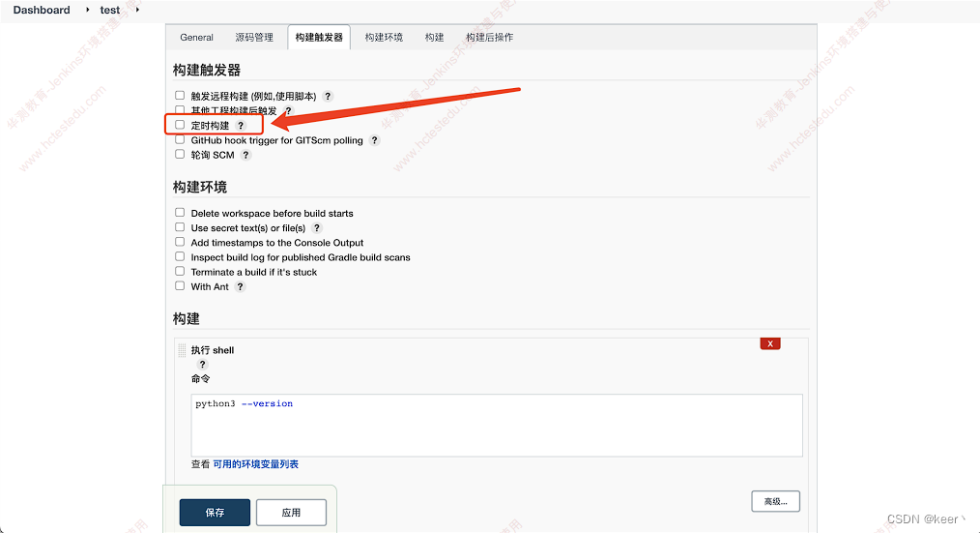Open help for GitHub hook trigger option
Screen dimensions: 980x533
tap(374, 140)
